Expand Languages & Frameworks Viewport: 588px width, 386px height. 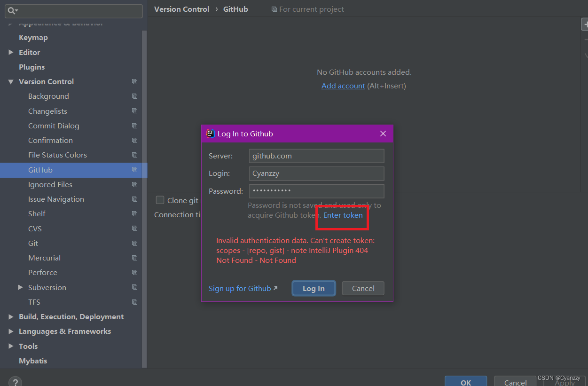[11, 331]
